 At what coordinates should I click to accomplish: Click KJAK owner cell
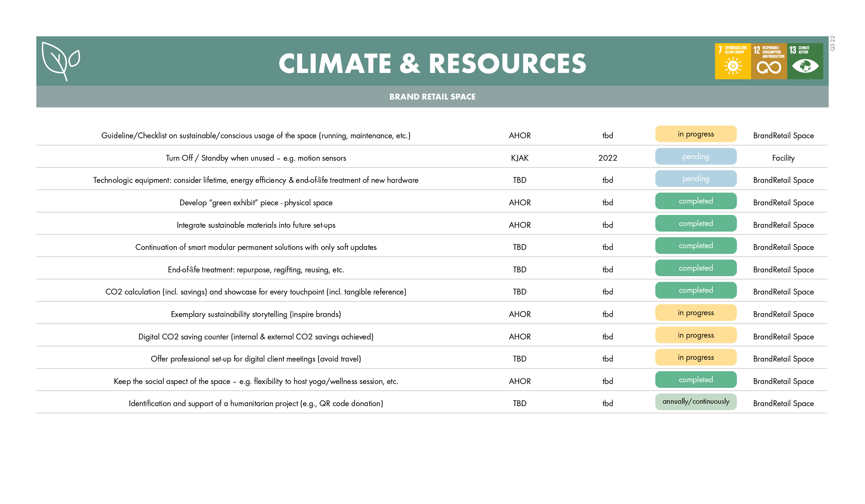pos(519,158)
